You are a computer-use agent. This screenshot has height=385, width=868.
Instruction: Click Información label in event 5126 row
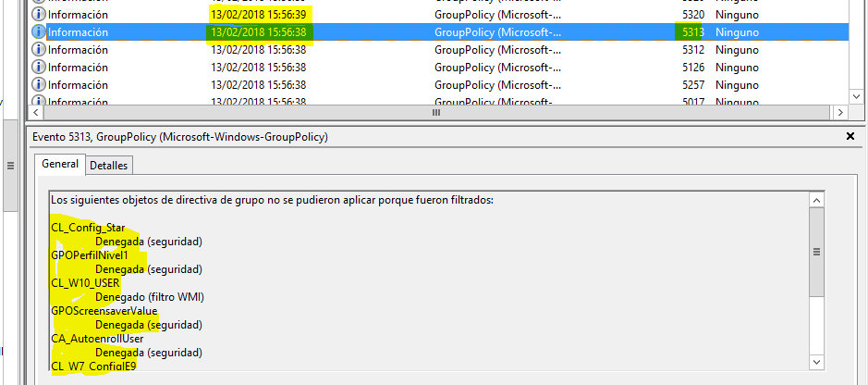(78, 68)
